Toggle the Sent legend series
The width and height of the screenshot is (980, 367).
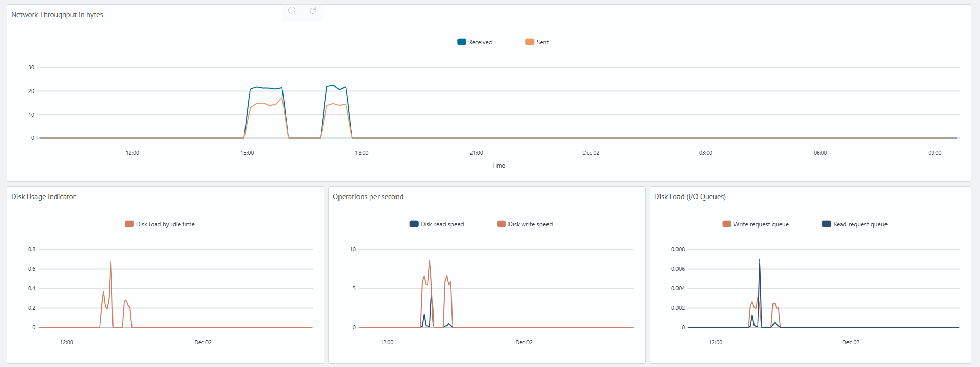click(x=537, y=42)
